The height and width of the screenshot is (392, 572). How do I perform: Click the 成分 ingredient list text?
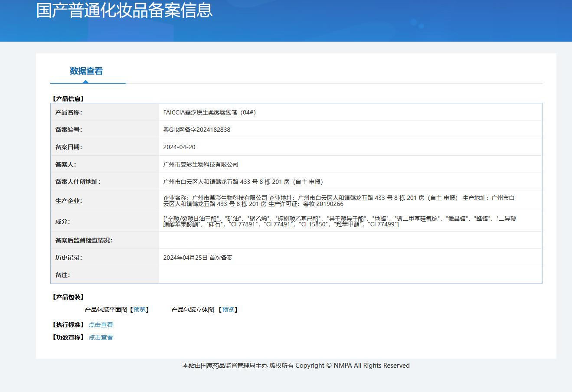(x=340, y=221)
